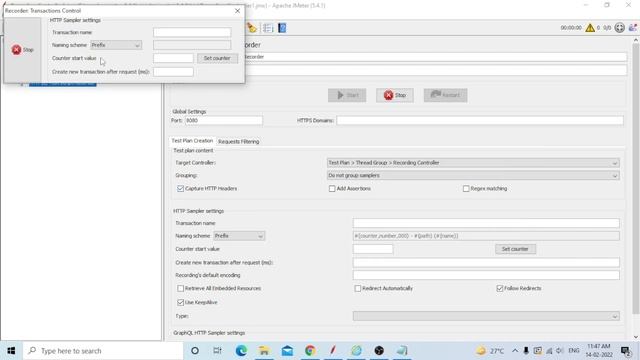Open the main panel Naming scheme dropdown
Screen dimensions: 640x360
coord(239,236)
